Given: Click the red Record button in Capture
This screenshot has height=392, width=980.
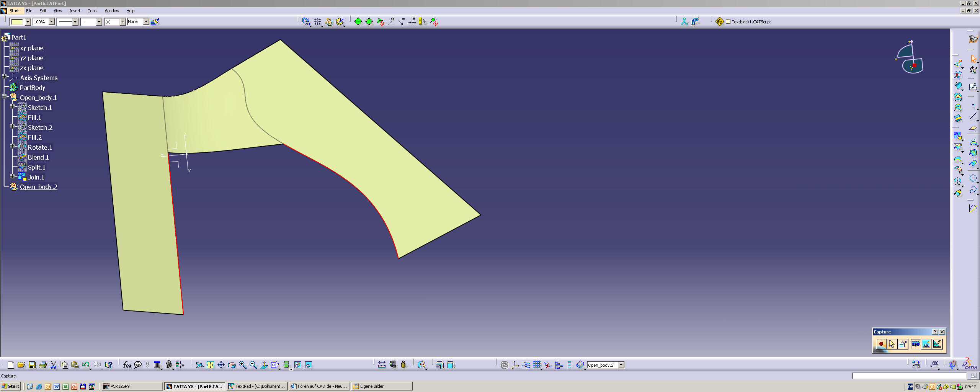Looking at the screenshot, I should 881,344.
